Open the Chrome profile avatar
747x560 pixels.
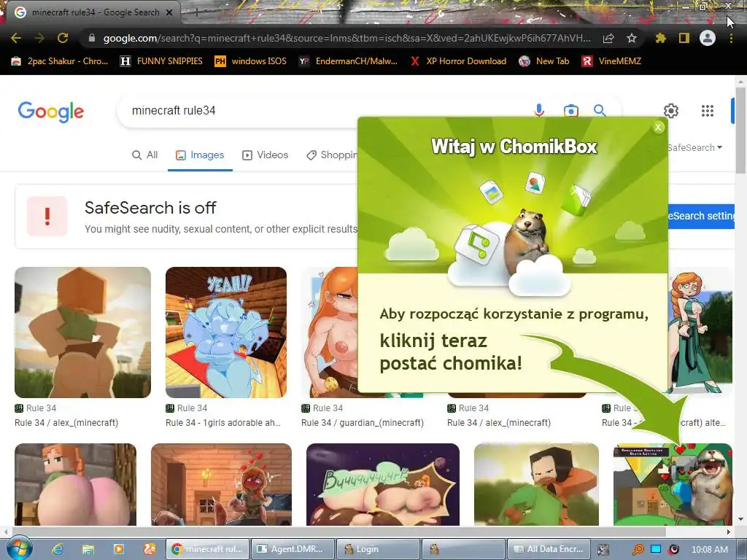click(708, 38)
